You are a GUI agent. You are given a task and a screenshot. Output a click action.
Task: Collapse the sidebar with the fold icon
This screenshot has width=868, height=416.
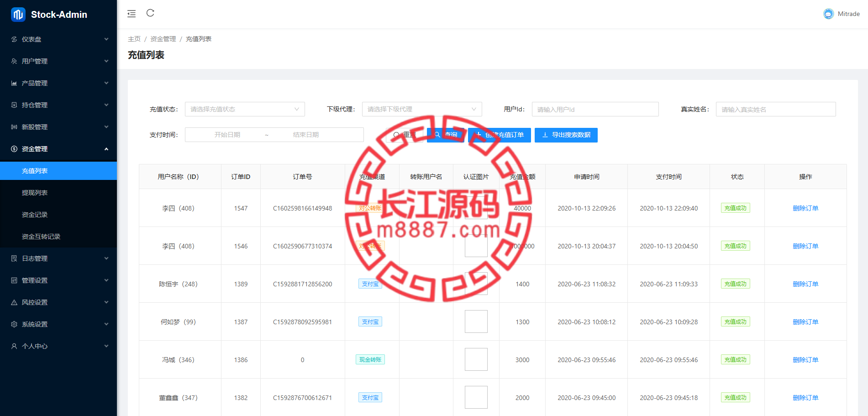(x=132, y=14)
